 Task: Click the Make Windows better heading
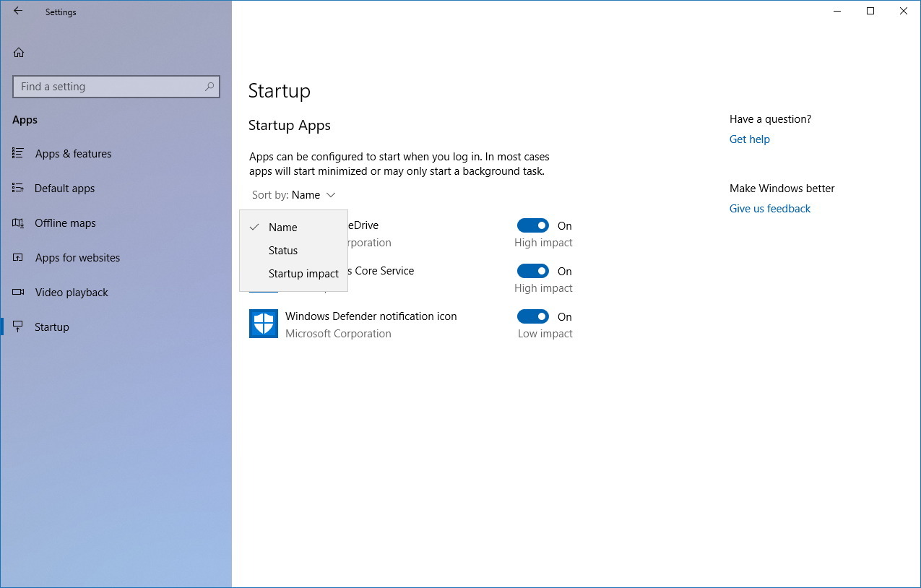tap(782, 188)
